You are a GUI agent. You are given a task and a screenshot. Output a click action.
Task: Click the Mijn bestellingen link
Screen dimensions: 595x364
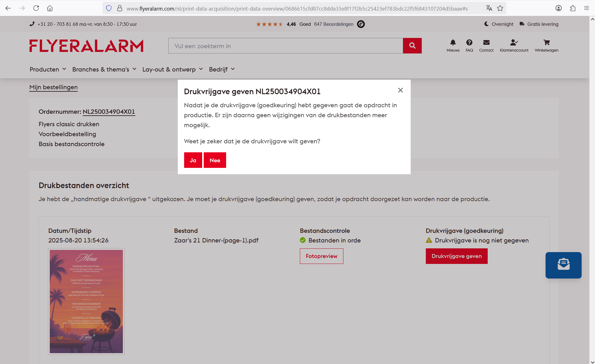pos(53,87)
